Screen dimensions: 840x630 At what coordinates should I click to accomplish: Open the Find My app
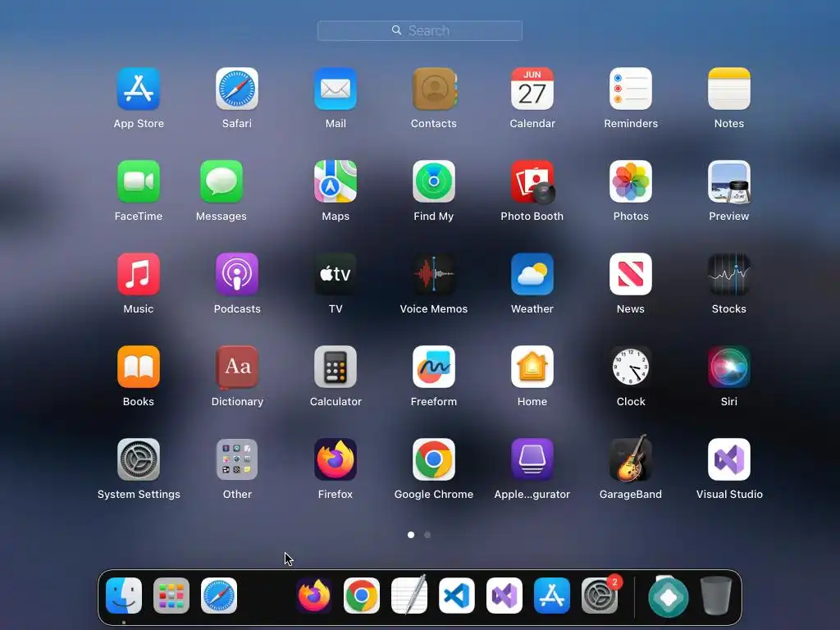click(x=434, y=181)
